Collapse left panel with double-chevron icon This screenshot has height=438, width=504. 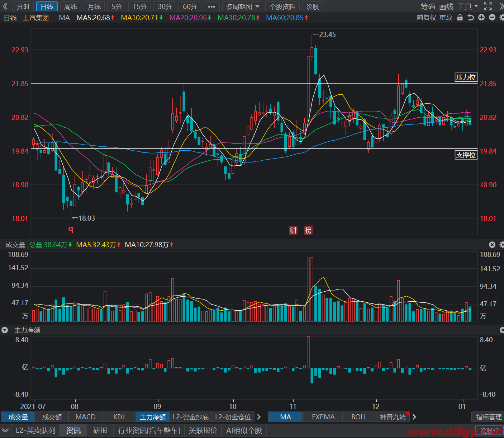click(5, 6)
